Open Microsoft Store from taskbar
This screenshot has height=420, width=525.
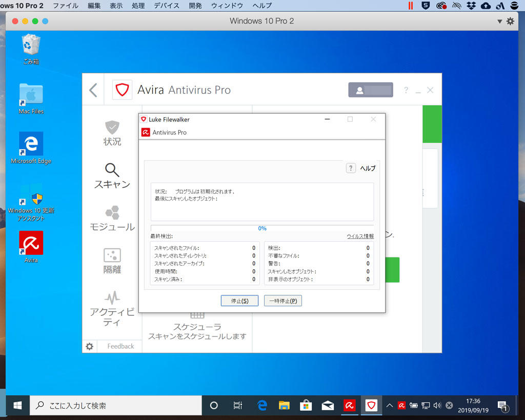click(306, 406)
